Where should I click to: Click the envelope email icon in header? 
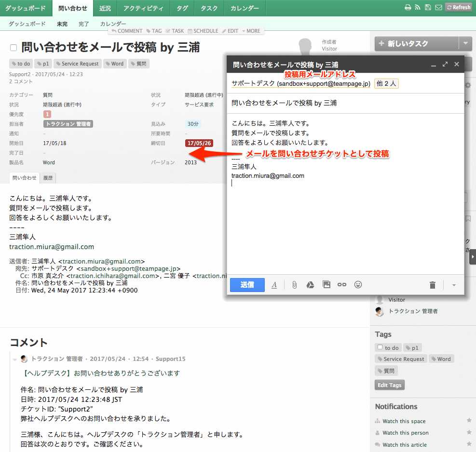click(x=438, y=8)
